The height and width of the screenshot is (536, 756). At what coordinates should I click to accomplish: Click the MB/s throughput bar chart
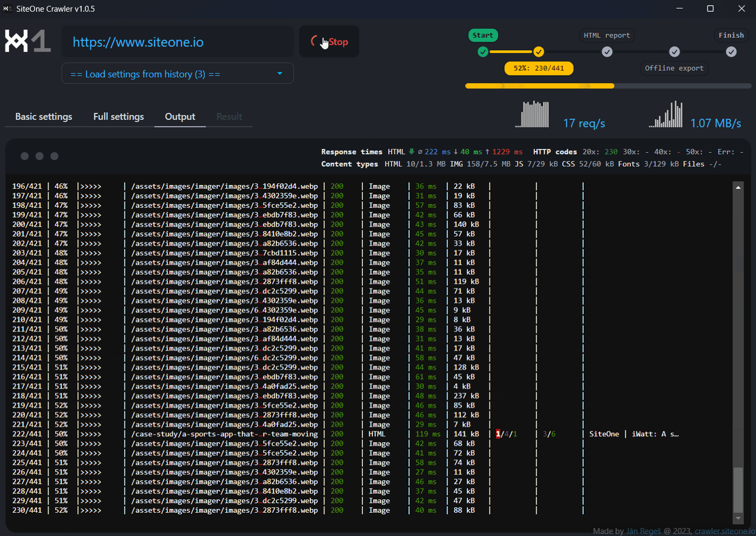(x=665, y=114)
